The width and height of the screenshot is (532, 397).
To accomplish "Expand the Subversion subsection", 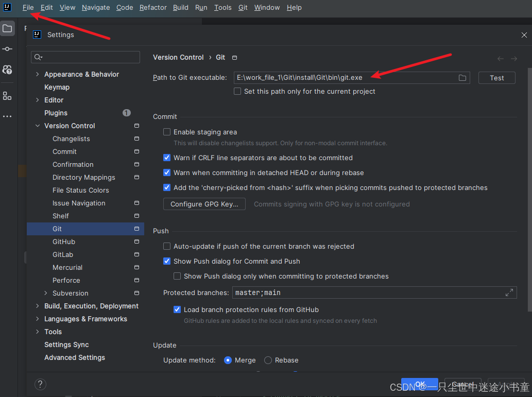I will coord(46,293).
